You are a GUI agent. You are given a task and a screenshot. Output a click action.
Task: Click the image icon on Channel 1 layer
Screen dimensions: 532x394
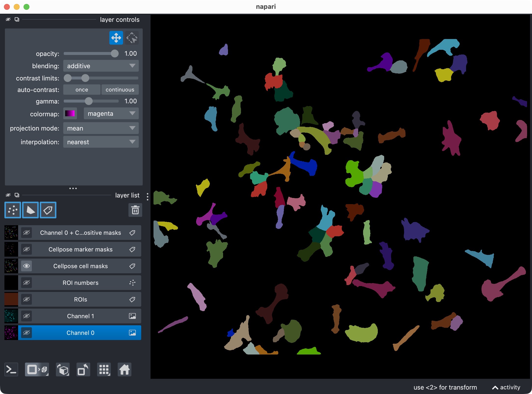coord(132,316)
